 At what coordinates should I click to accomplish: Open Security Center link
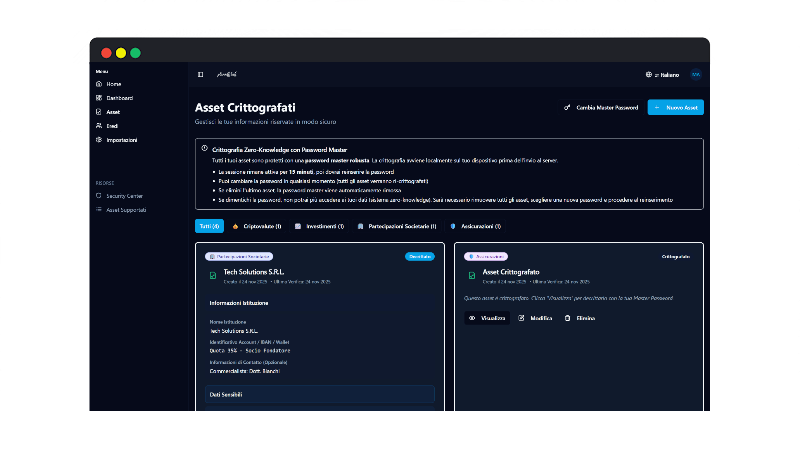124,196
